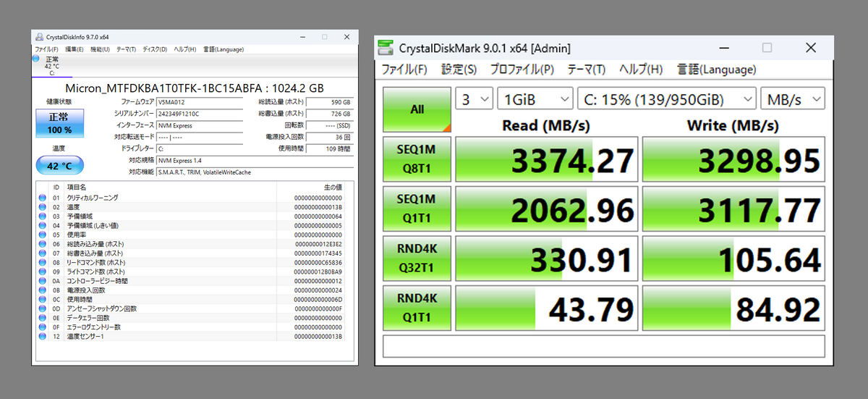Open ヘルプ(H) menu in CrystalDiskMark

point(641,70)
